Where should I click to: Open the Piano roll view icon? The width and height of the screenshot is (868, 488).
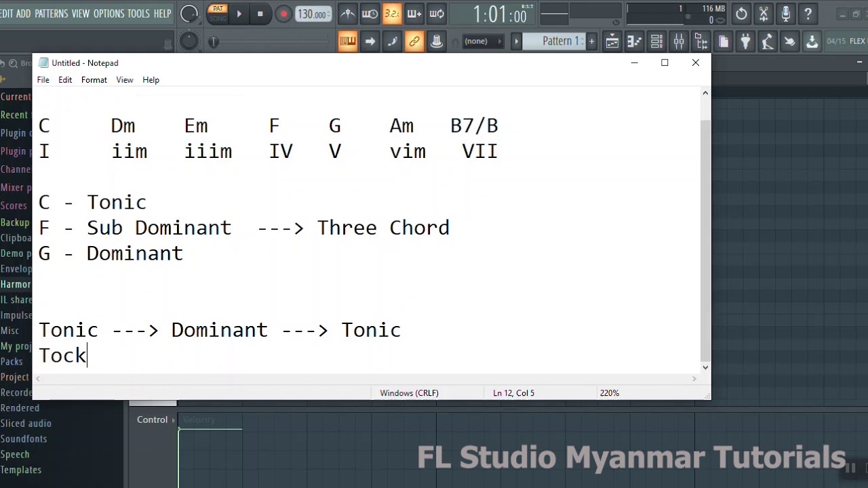point(634,41)
